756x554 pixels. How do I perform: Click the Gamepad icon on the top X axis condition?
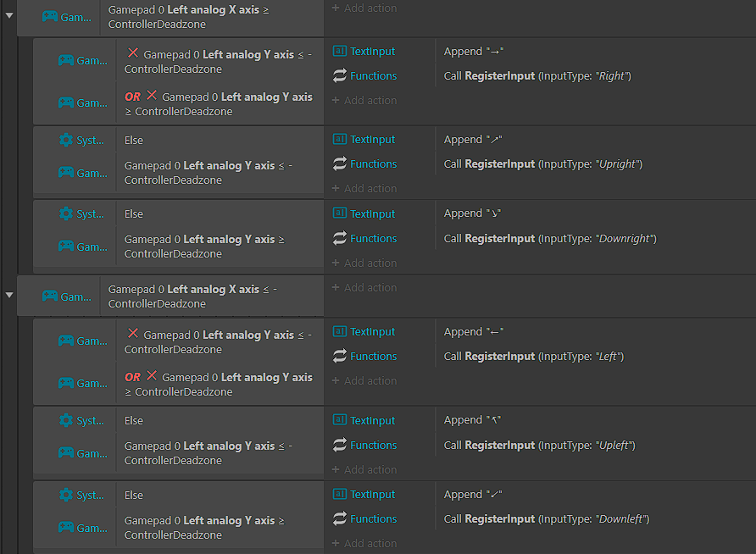pos(50,17)
